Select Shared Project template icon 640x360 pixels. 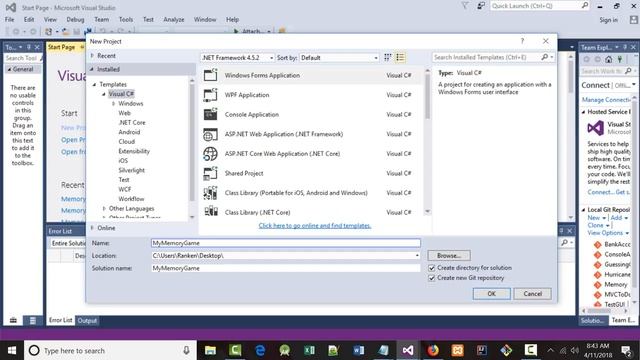pos(211,173)
